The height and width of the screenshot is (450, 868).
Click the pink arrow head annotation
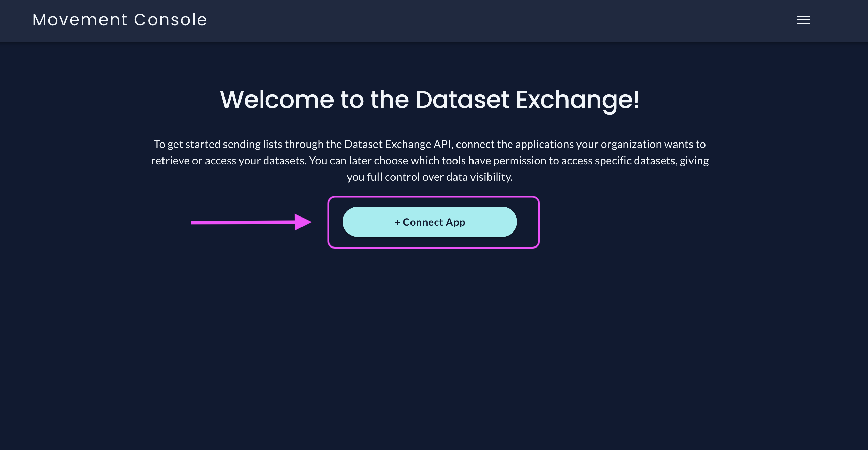pos(303,222)
